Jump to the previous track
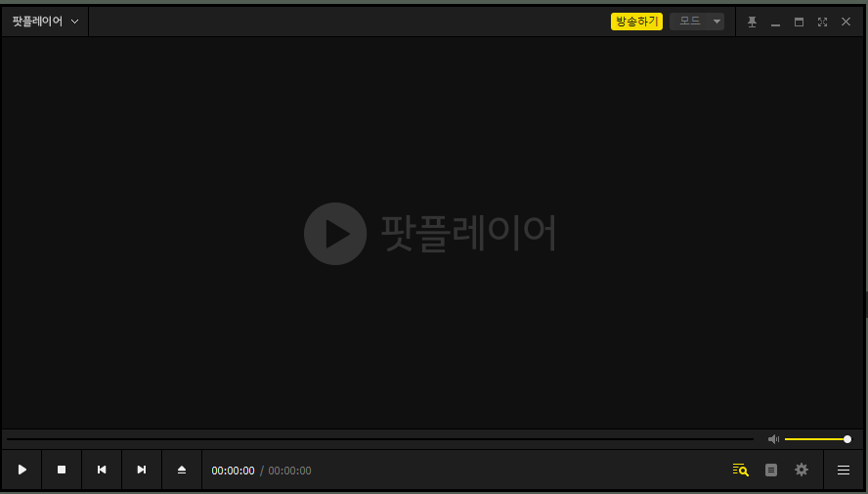The image size is (868, 494). [x=102, y=470]
